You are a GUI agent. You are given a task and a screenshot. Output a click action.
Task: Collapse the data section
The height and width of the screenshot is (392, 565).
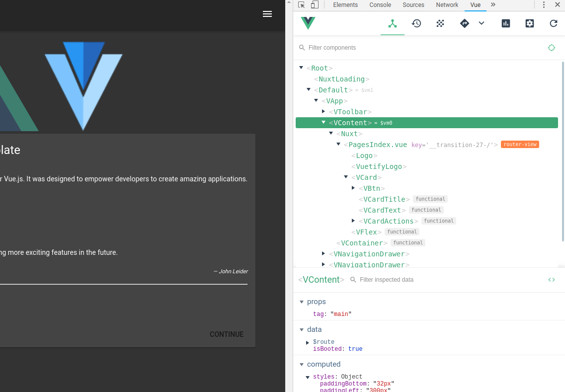coord(302,330)
